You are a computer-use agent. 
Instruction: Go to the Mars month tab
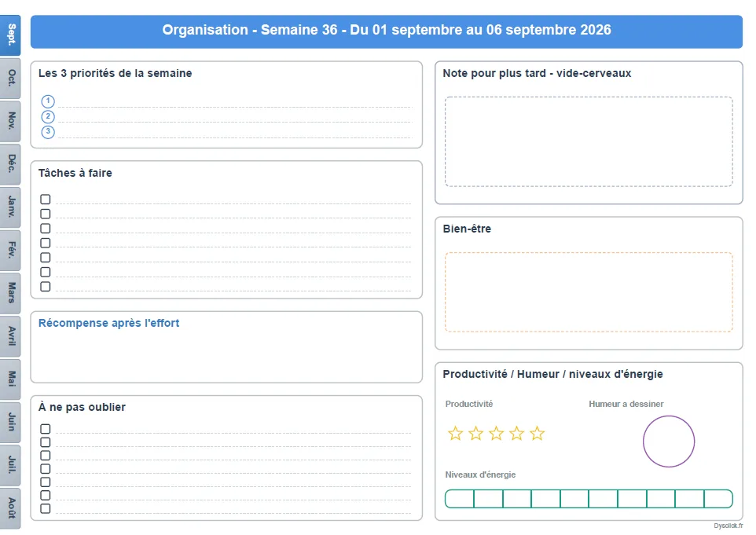[10, 294]
